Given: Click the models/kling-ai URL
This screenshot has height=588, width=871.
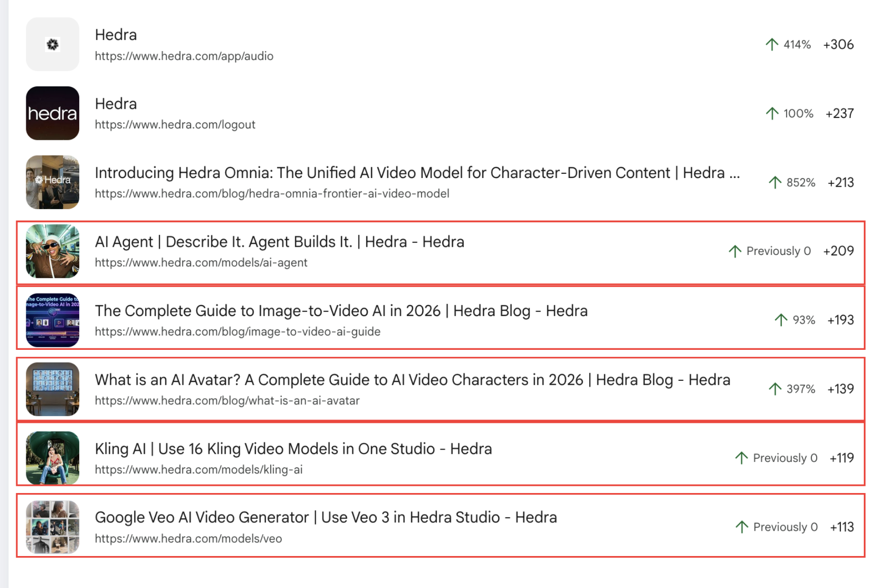Looking at the screenshot, I should tap(199, 470).
